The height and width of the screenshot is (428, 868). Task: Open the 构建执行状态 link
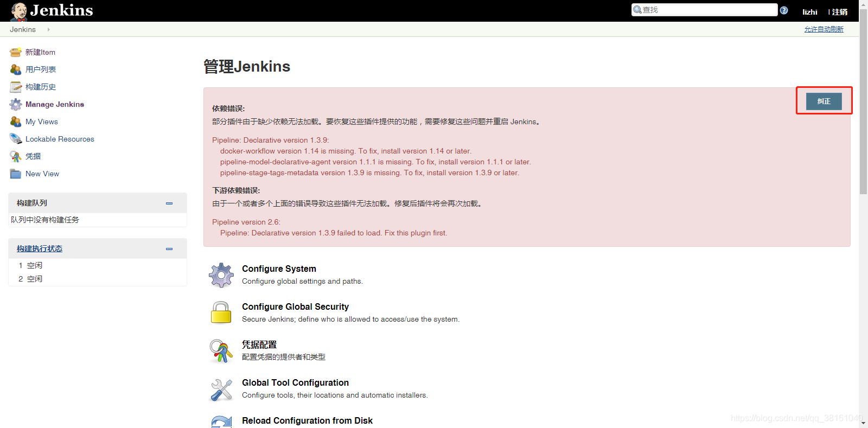coord(40,248)
